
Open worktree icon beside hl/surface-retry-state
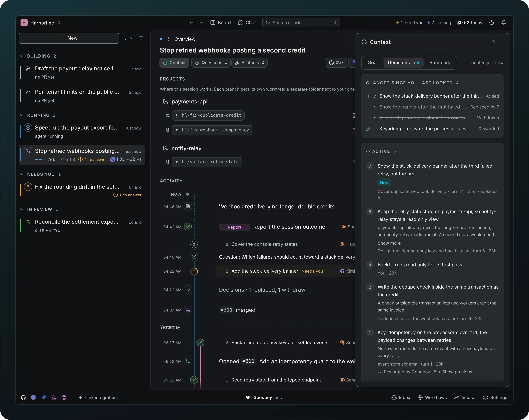click(x=168, y=162)
